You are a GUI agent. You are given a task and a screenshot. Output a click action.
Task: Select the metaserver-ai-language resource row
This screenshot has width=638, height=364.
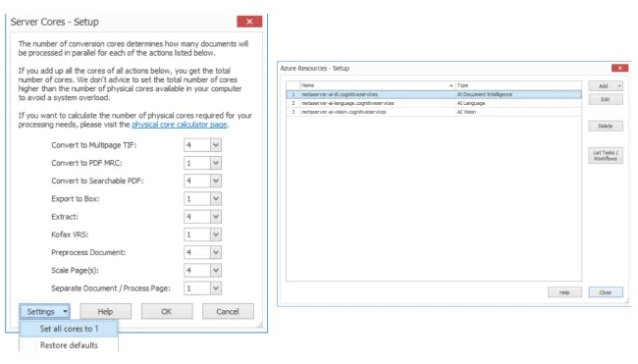tap(434, 103)
